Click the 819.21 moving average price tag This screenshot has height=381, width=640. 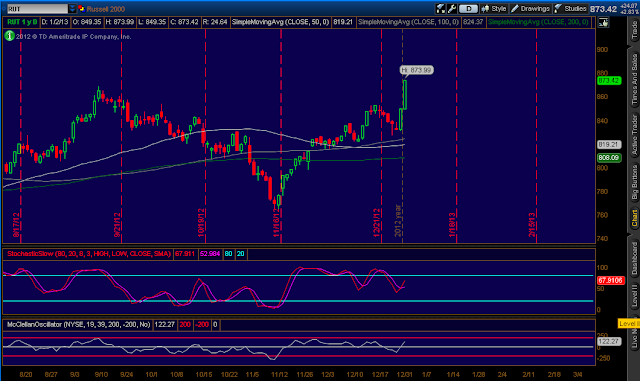click(609, 145)
